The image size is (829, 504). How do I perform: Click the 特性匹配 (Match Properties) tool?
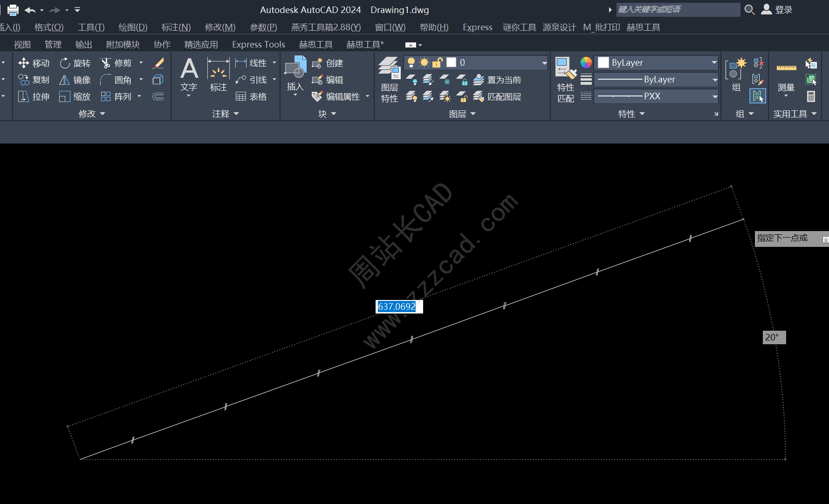coord(566,79)
